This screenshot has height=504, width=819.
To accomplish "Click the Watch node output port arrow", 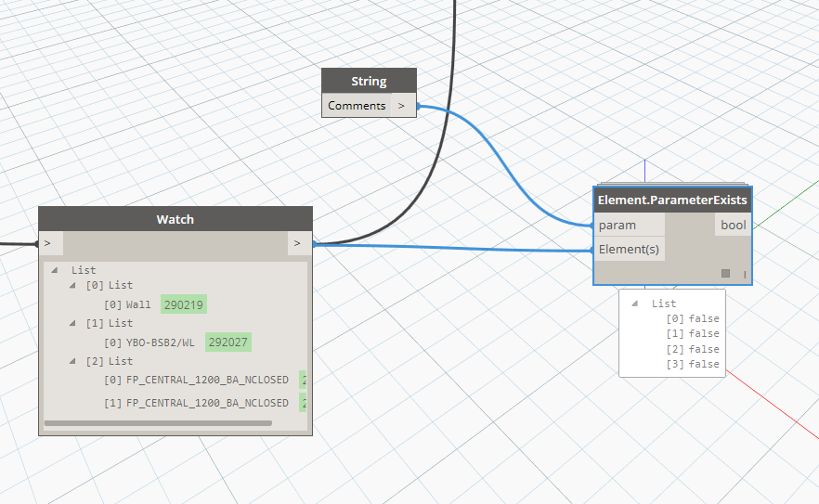I will [297, 243].
